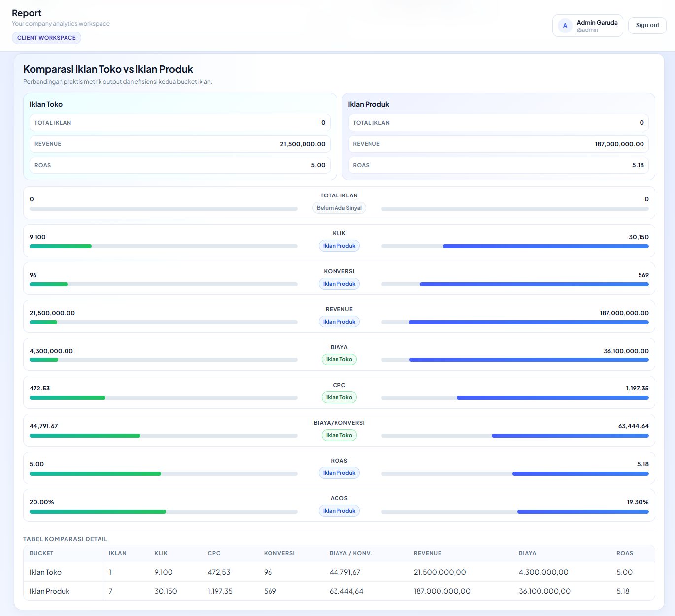This screenshot has height=616, width=675.
Task: Click the Iklan Produk badge under REVENUE
Action: point(339,322)
